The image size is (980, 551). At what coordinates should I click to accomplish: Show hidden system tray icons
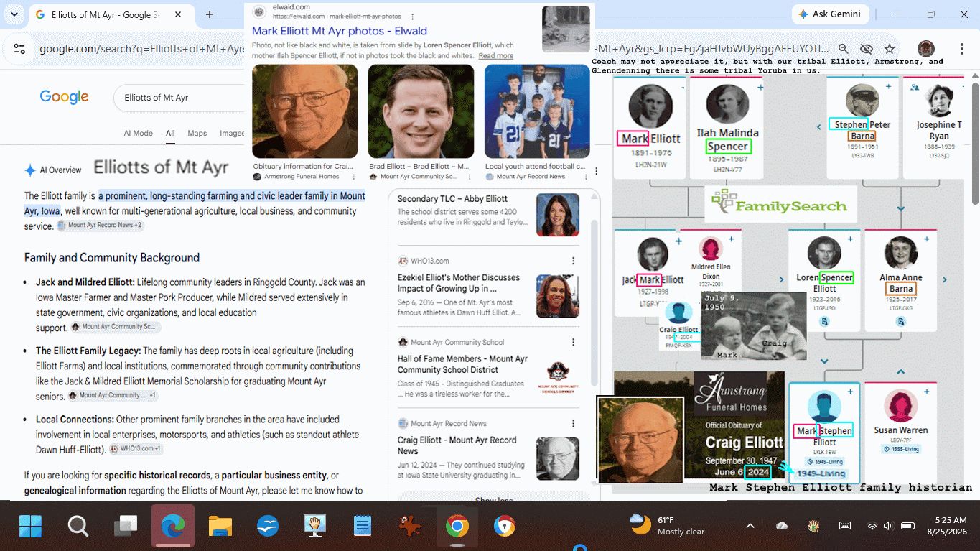(x=750, y=526)
